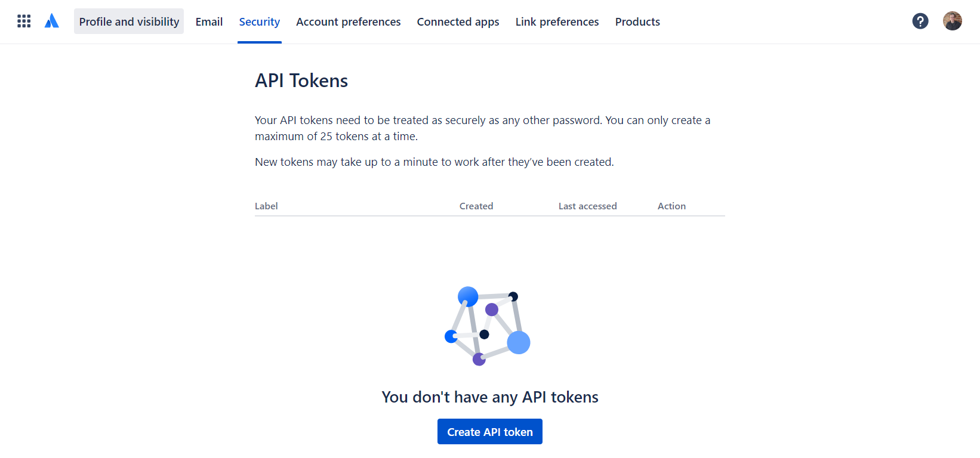Switch to the Email tab

pyautogui.click(x=209, y=21)
